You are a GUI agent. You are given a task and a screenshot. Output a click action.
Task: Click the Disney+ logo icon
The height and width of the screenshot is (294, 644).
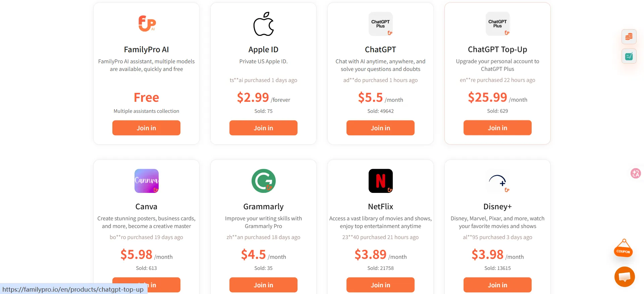pyautogui.click(x=497, y=181)
